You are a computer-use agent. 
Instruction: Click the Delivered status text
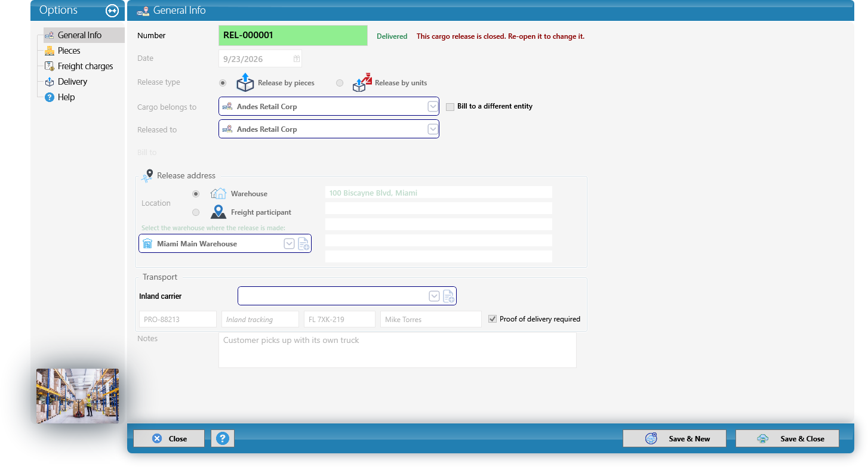coord(392,36)
